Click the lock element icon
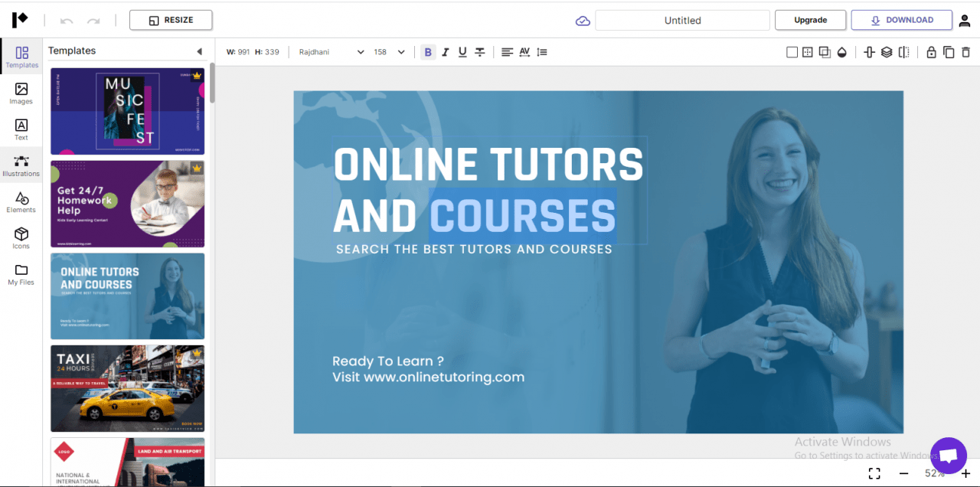The width and height of the screenshot is (980, 487). click(931, 52)
